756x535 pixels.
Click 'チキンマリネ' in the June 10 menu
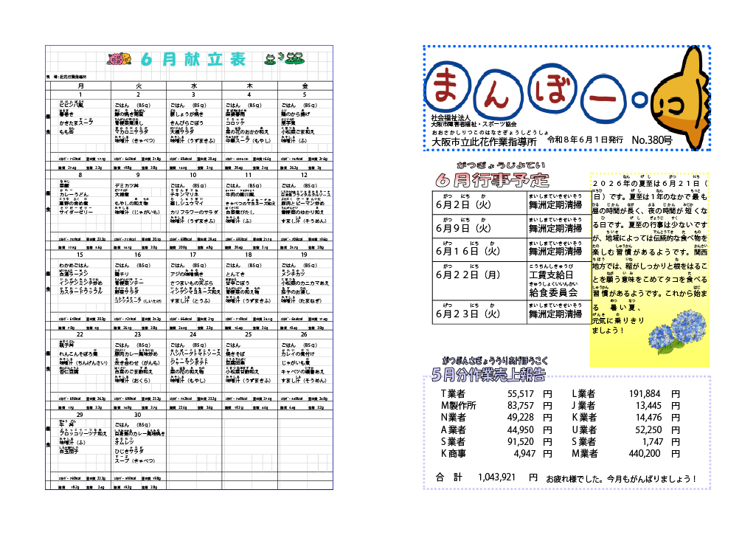[x=184, y=194]
